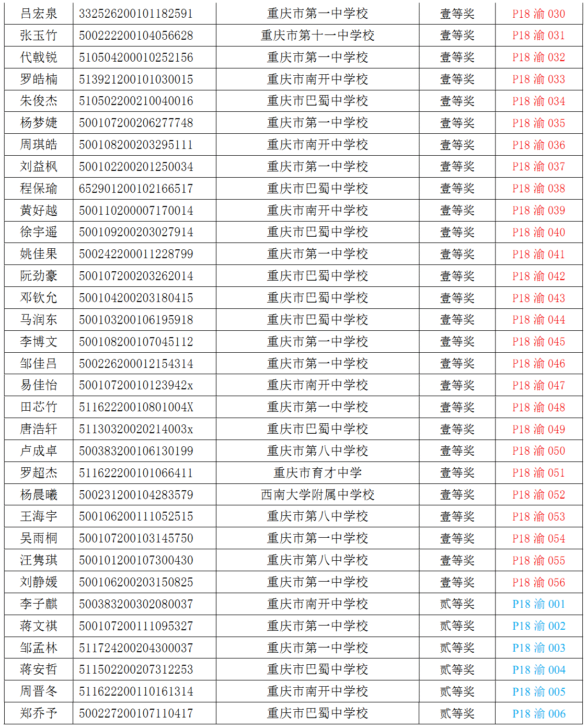Select the name 代戟锐
Viewport: 586px width, 728px height.
coord(39,57)
